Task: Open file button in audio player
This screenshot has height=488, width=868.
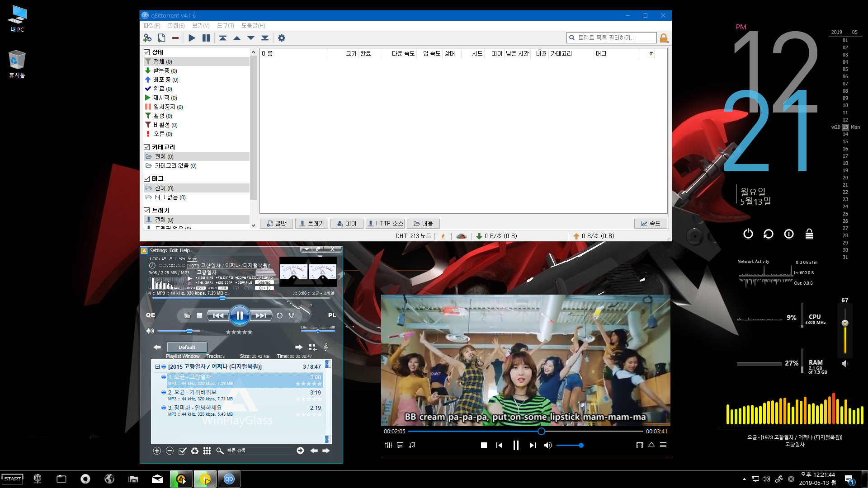Action: point(187,315)
